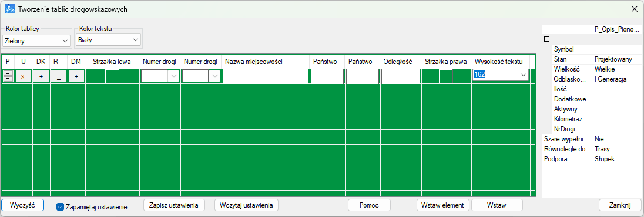Click the Wstaw button
This screenshot has height=217, width=644.
pyautogui.click(x=497, y=205)
